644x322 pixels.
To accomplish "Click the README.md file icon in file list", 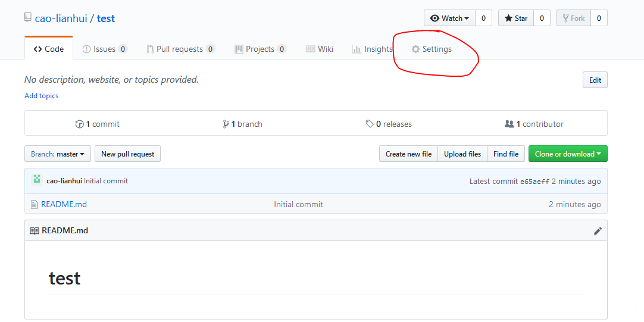I will (x=35, y=204).
